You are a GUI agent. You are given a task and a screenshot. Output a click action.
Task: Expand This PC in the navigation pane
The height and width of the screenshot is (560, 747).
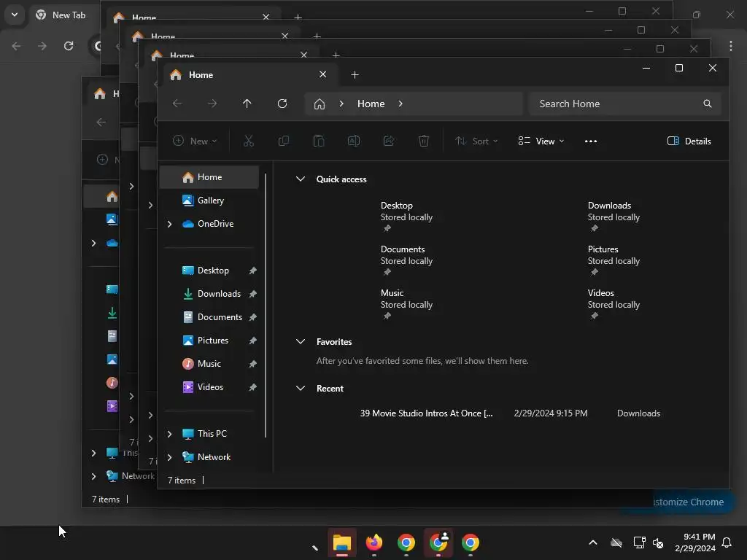click(169, 434)
